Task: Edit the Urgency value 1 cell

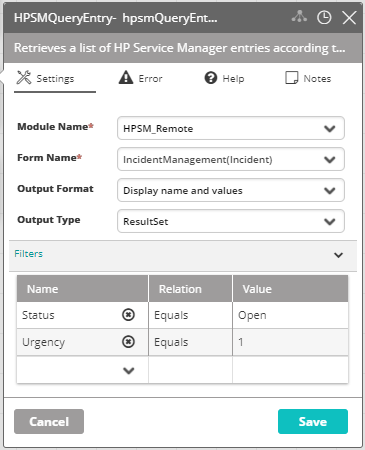Action: [290, 342]
